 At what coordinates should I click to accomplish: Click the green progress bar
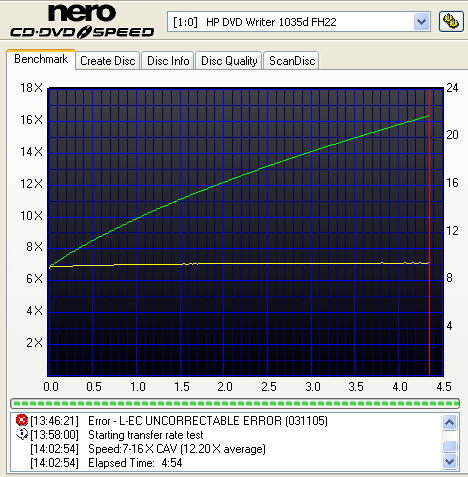pyautogui.click(x=235, y=404)
